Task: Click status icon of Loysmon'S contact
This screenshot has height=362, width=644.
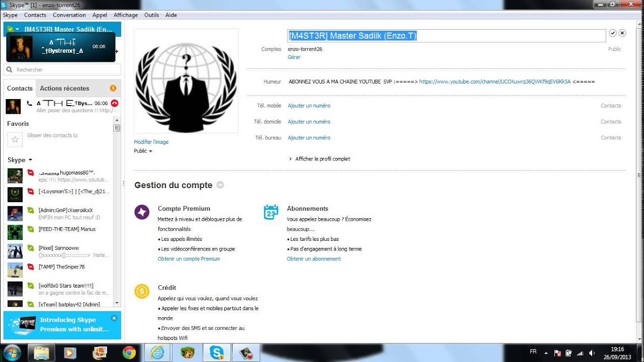Action: click(31, 192)
